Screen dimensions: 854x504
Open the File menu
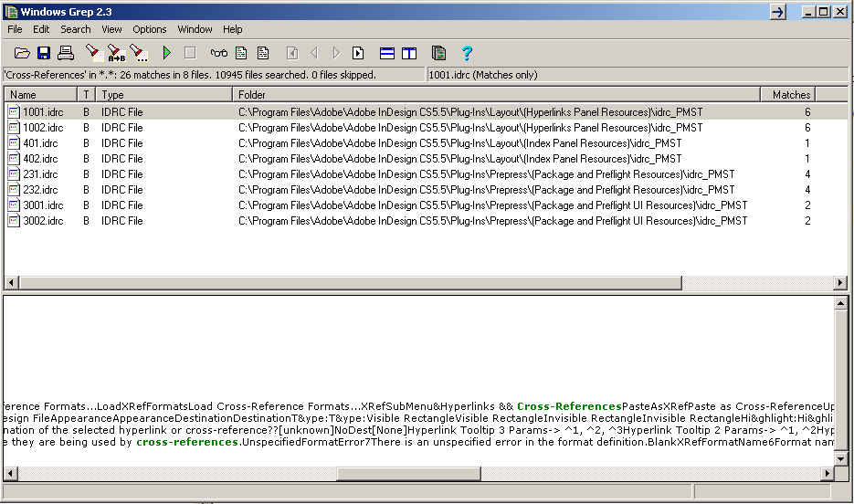pyautogui.click(x=15, y=29)
